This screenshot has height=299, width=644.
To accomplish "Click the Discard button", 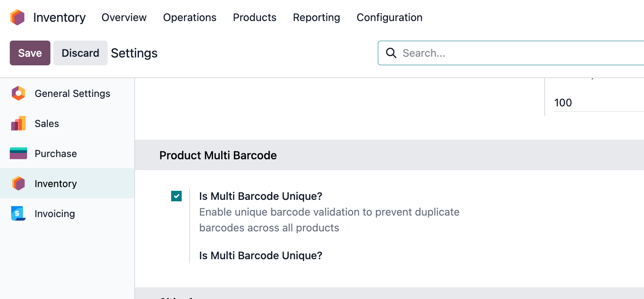I will pos(80,53).
